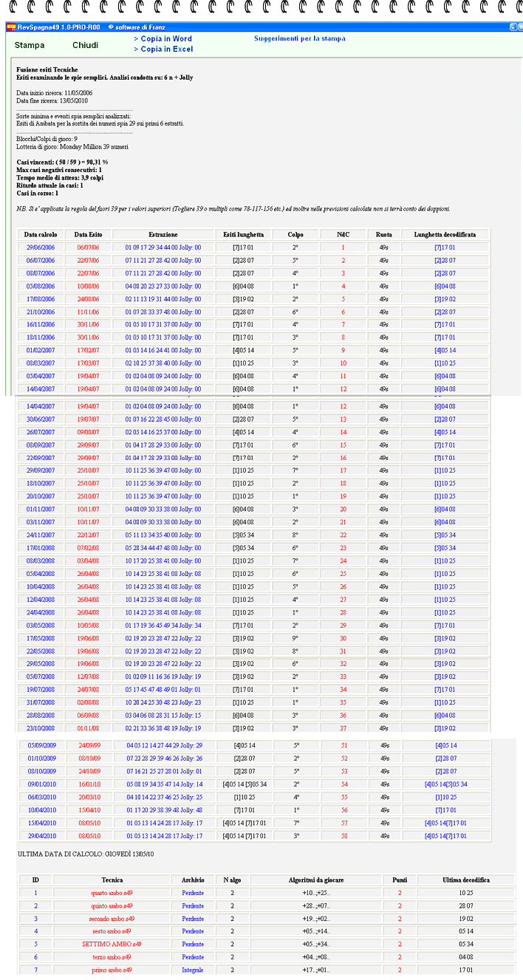Image resolution: width=523 pixels, height=980 pixels.
Task: Click Data Esito cell '11/11/06'
Action: 89,312
